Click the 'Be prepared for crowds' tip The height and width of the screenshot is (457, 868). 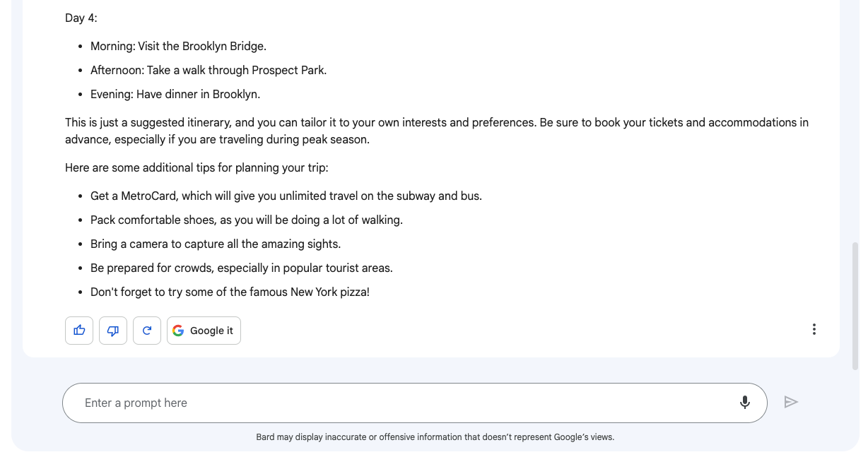pyautogui.click(x=242, y=268)
